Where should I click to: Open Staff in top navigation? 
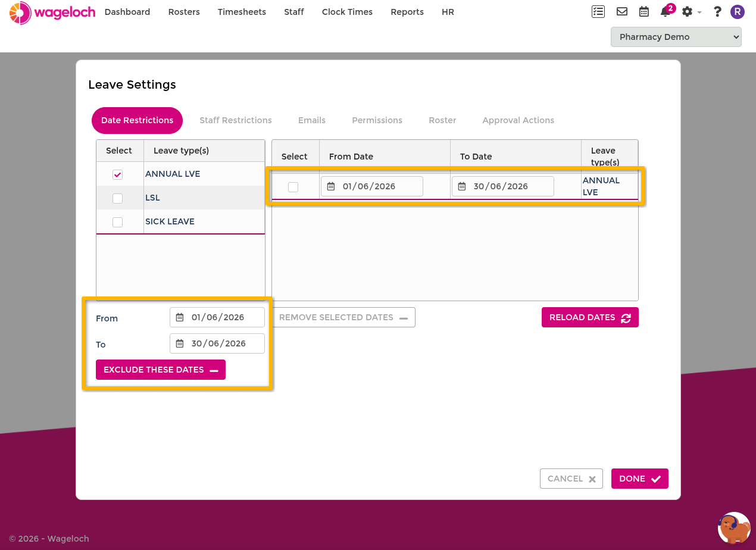(294, 12)
